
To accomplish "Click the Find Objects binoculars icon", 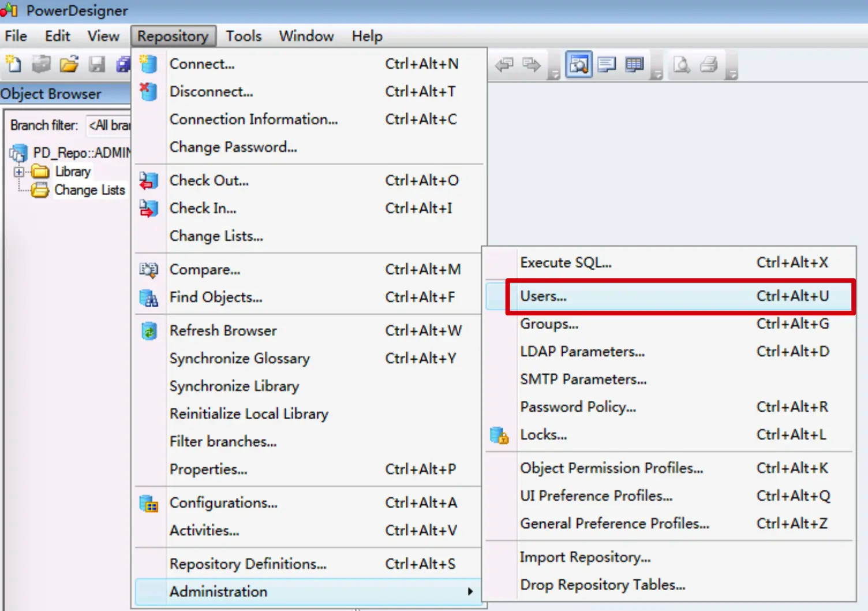I will coord(148,297).
